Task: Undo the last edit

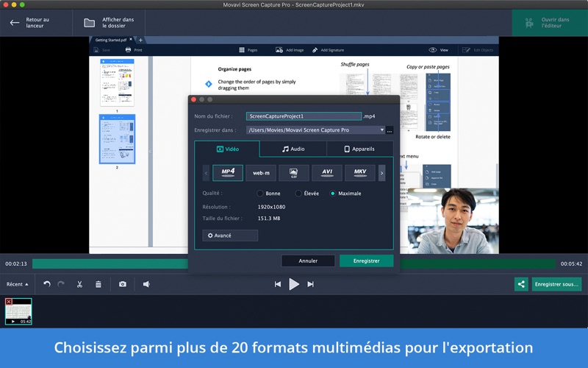Action: point(47,284)
